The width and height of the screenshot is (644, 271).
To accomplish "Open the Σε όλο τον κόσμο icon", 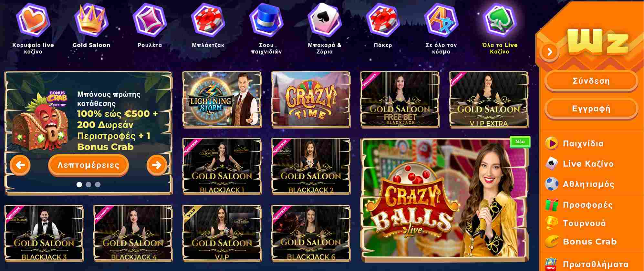I will (441, 19).
